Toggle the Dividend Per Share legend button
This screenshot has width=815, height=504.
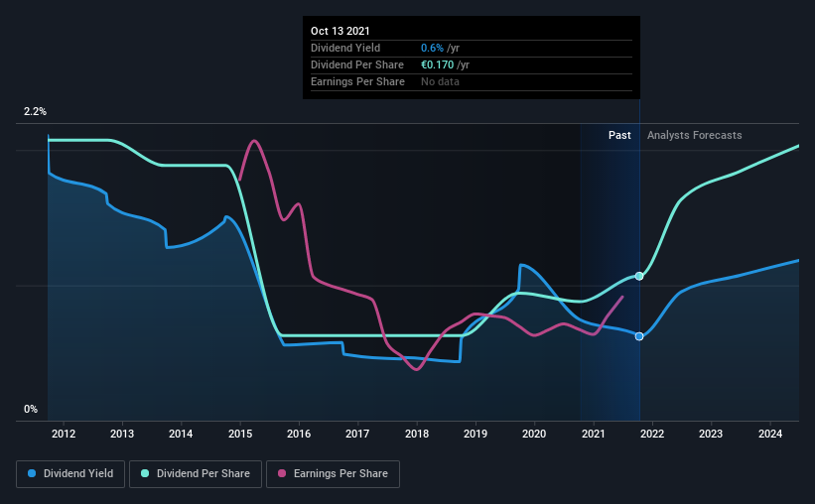(x=196, y=474)
